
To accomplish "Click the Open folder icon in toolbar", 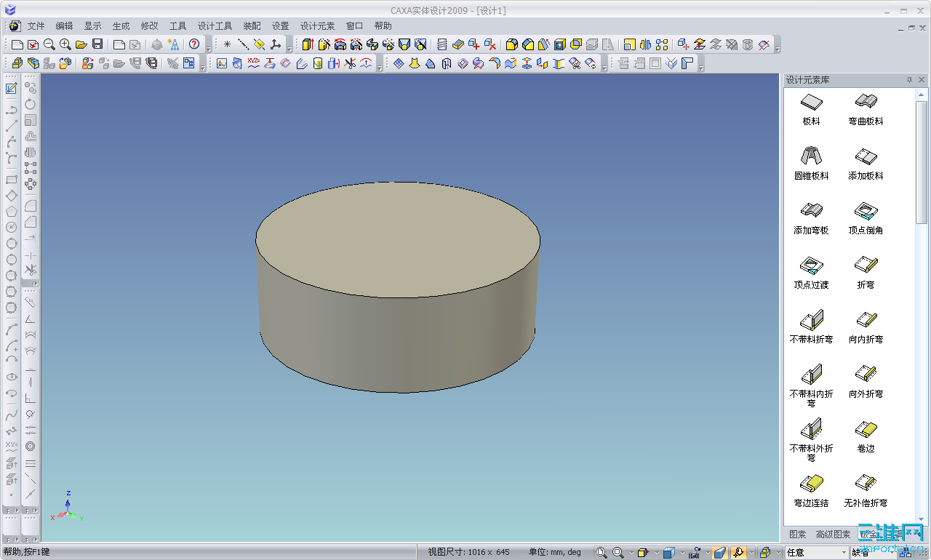I will click(x=81, y=44).
